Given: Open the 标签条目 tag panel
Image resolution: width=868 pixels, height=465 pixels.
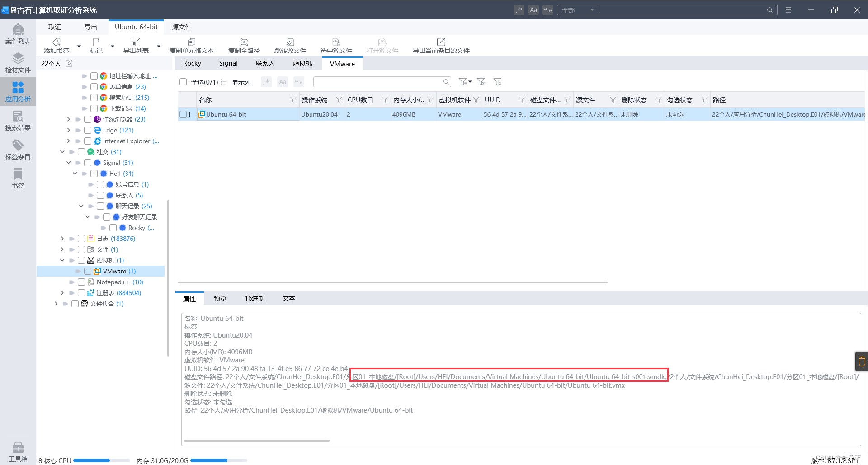Looking at the screenshot, I should [18, 150].
